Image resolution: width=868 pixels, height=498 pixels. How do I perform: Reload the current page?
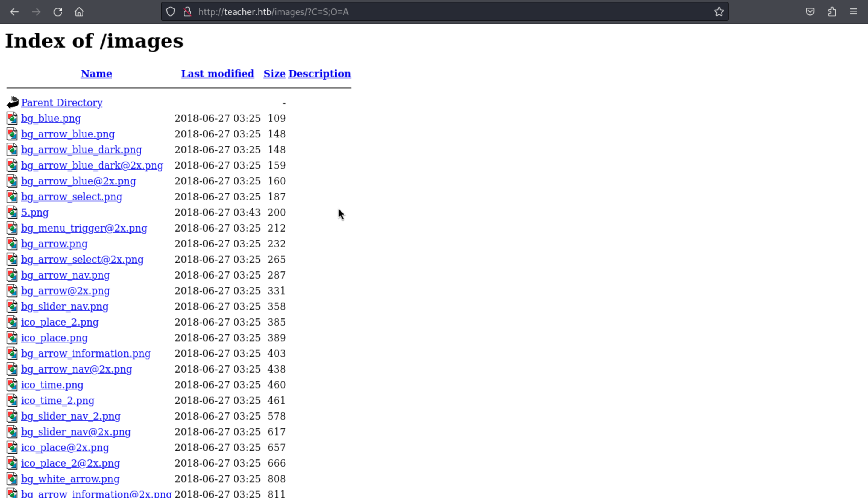(x=58, y=12)
